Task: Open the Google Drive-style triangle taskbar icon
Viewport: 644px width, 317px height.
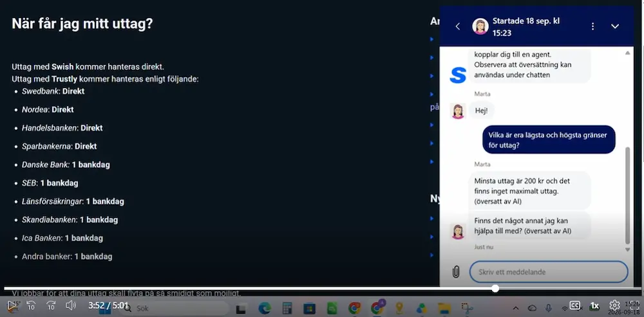Action: tap(421, 309)
